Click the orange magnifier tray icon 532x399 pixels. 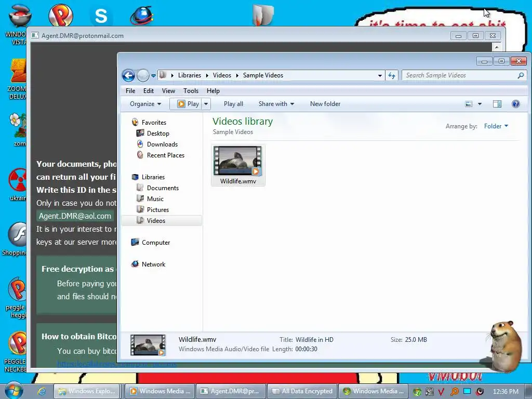pyautogui.click(x=454, y=392)
